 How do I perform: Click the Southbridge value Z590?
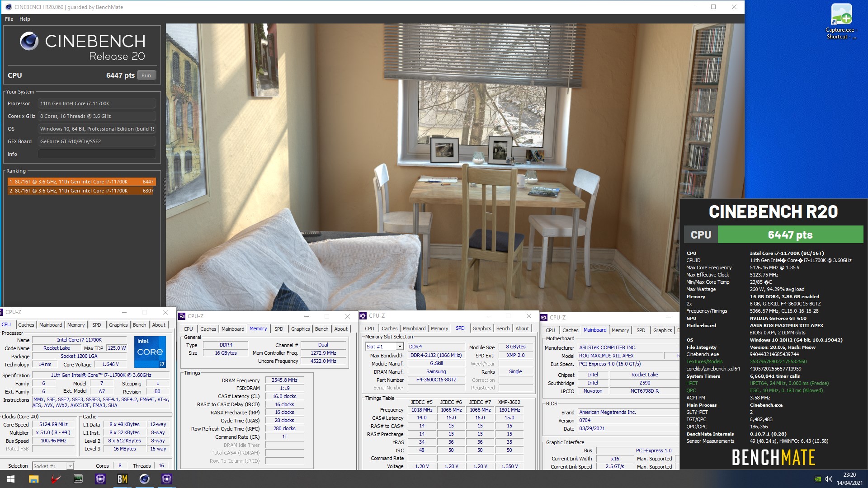click(645, 383)
